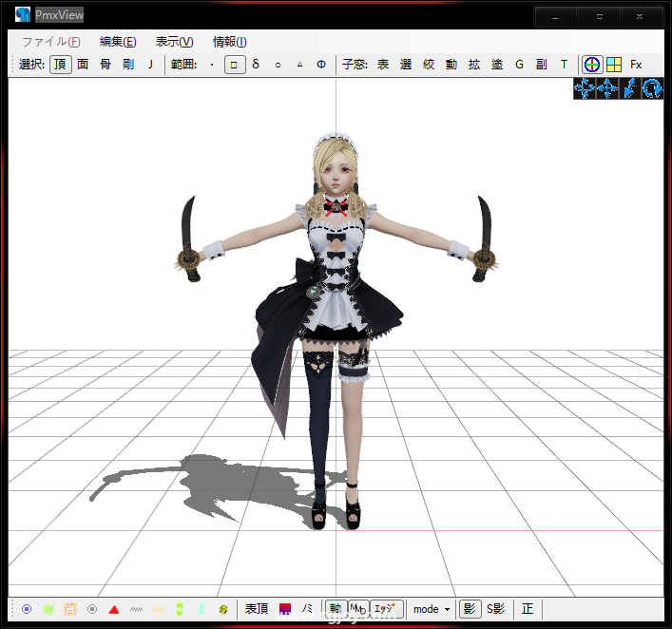Open the ファイル(F) menu
Viewport: 672px width, 629px height.
tap(50, 42)
